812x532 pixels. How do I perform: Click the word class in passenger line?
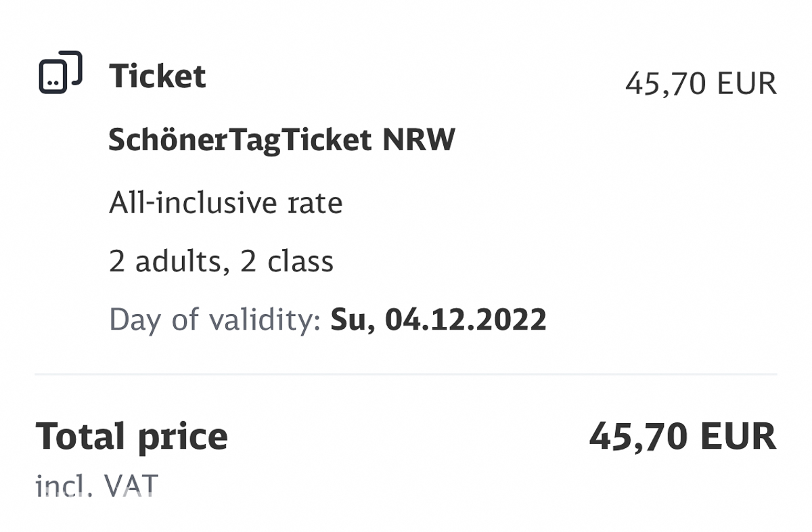300,261
